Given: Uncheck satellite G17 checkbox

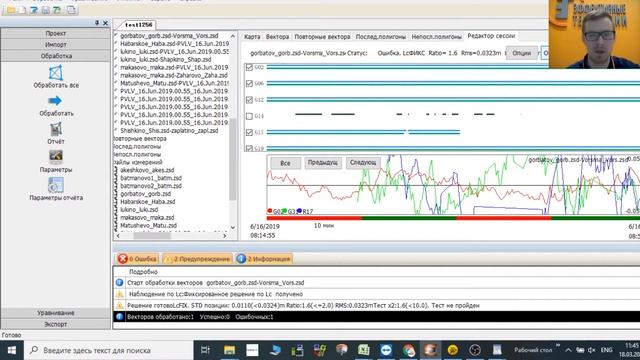Looking at the screenshot, I should point(249,132).
